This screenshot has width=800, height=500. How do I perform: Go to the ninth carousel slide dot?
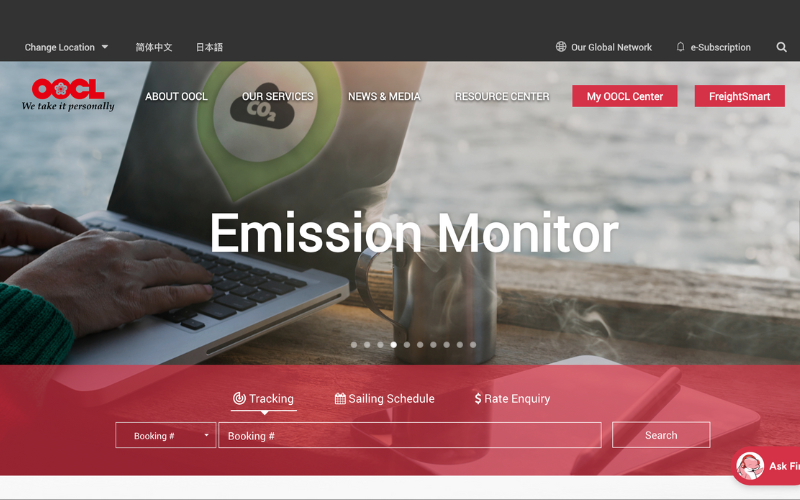460,345
